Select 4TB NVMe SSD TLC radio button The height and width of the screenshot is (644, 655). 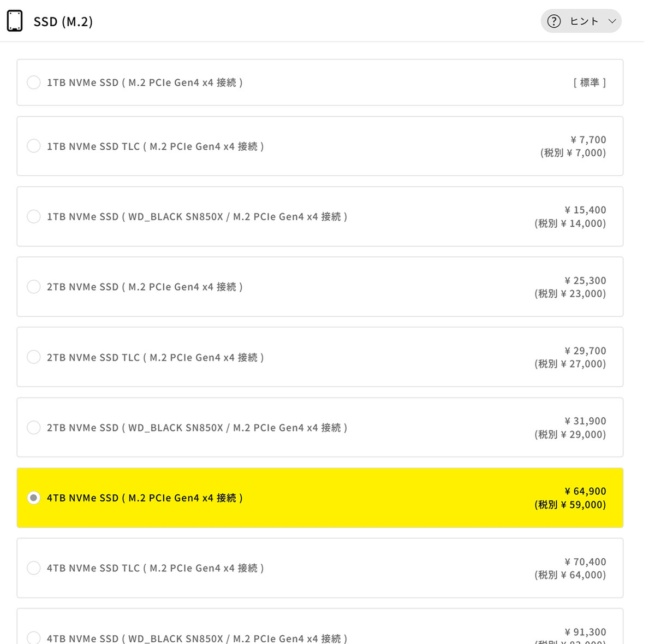pos(34,568)
